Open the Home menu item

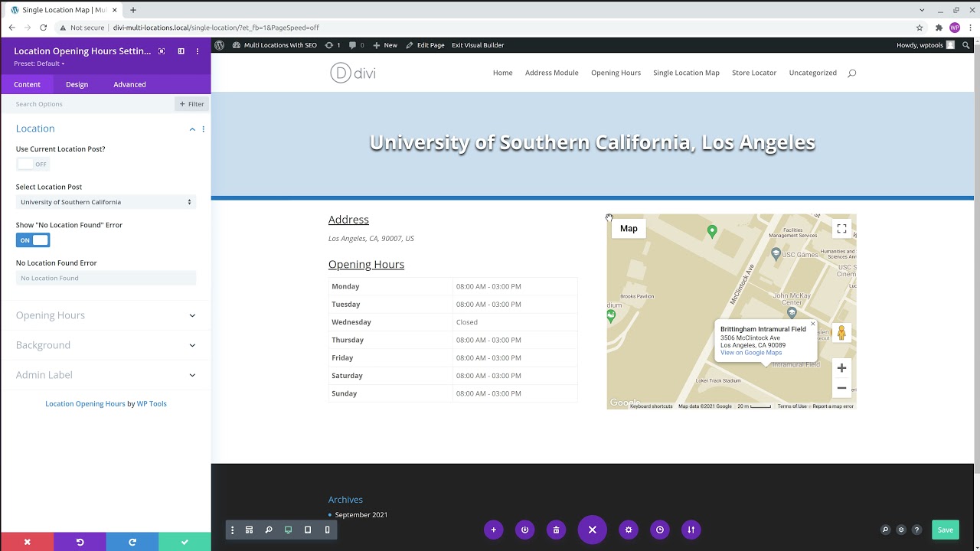[502, 73]
